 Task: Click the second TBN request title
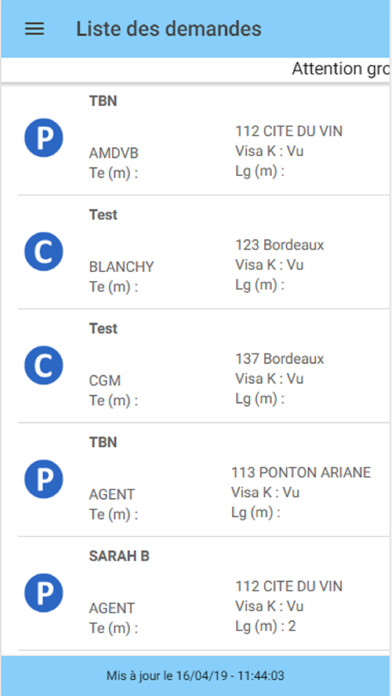(x=103, y=443)
